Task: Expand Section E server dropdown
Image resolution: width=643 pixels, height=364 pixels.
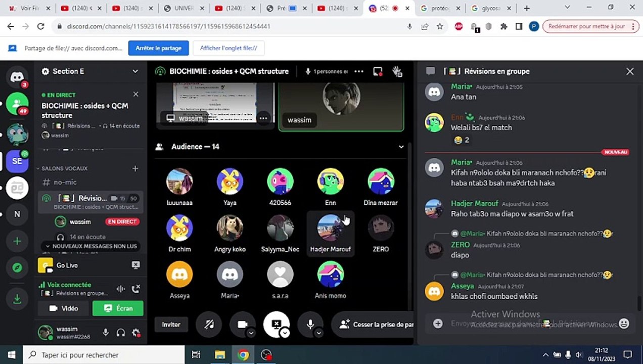Action: click(x=135, y=71)
